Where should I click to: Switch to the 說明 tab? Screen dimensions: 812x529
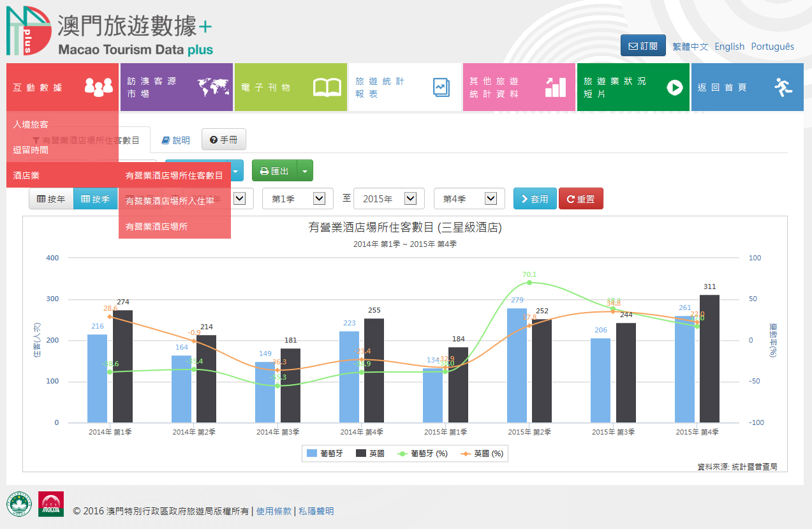[175, 140]
